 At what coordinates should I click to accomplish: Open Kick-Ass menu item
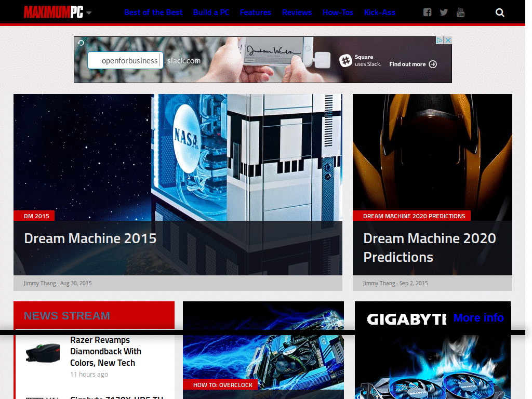click(x=380, y=12)
